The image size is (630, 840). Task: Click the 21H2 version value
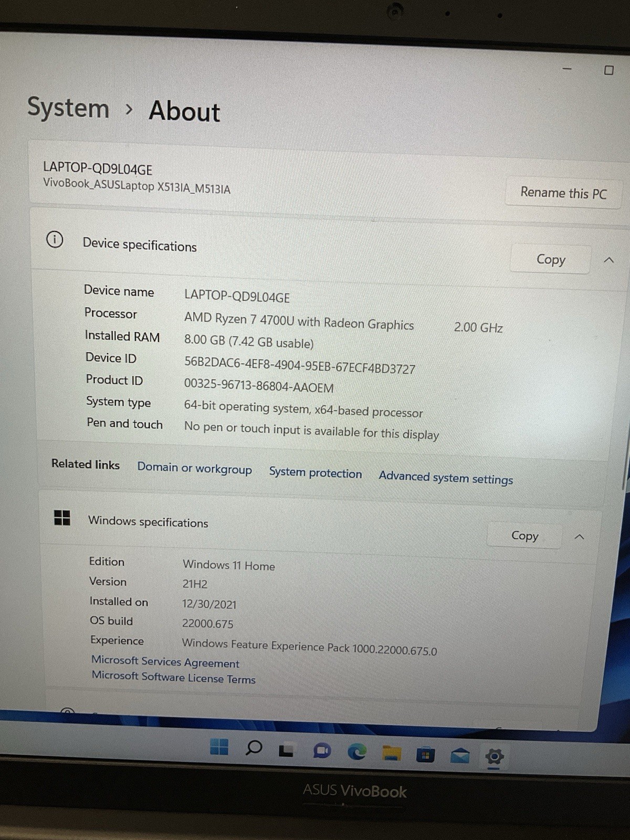195,584
